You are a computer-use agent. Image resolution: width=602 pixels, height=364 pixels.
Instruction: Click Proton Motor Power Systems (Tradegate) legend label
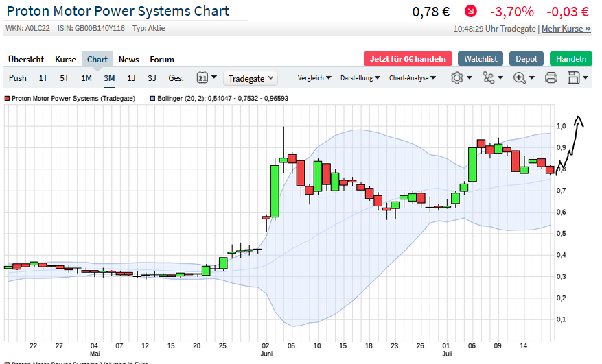73,99
